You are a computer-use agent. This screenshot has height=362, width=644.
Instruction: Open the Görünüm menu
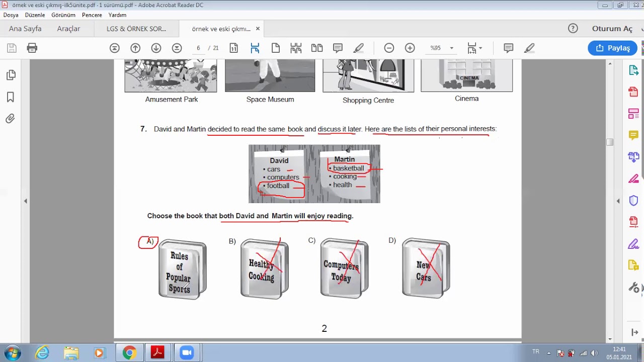63,15
